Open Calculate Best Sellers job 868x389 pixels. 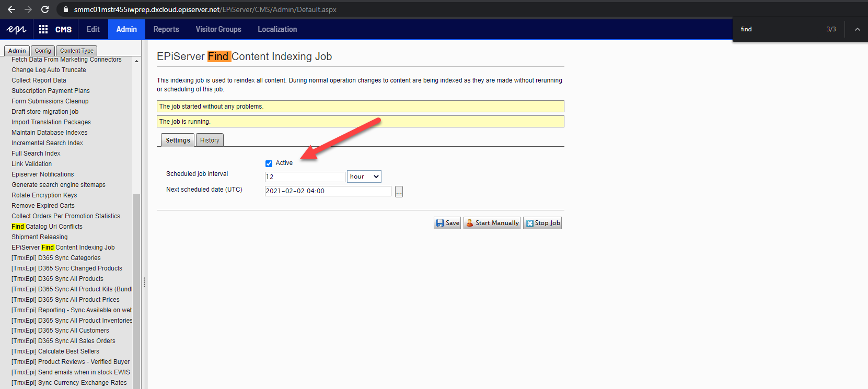coord(55,351)
